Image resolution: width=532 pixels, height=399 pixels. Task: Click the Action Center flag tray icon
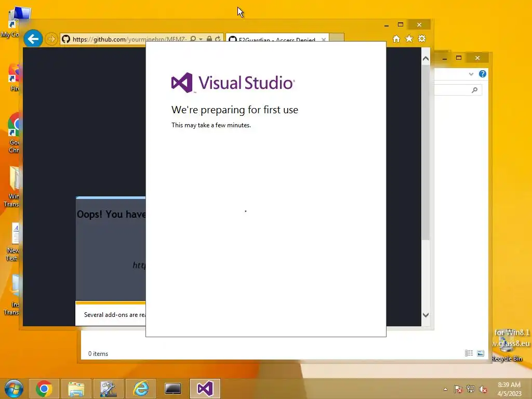(x=458, y=389)
